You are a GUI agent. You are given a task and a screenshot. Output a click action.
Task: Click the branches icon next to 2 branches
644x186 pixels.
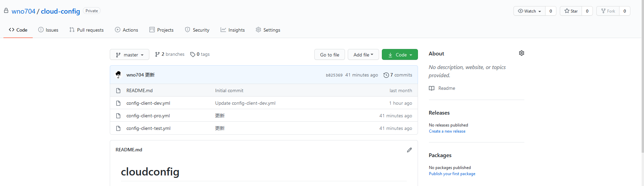pyautogui.click(x=157, y=54)
